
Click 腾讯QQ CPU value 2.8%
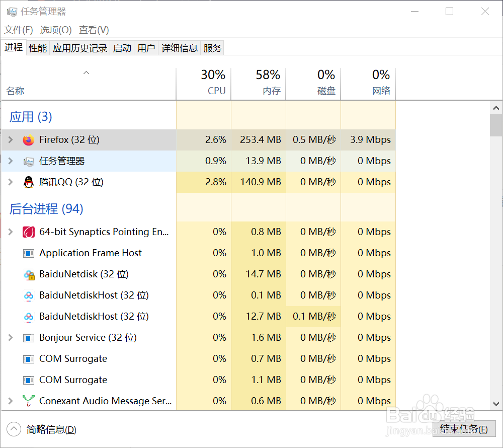tap(216, 182)
